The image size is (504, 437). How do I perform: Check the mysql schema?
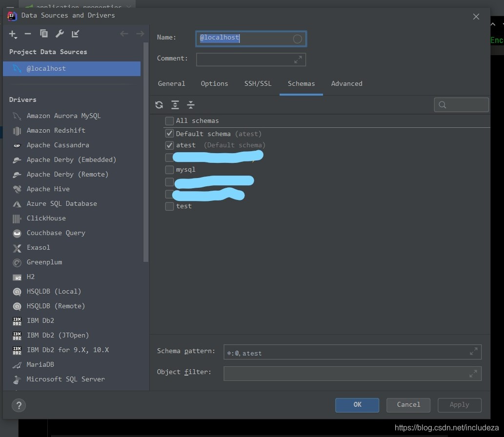(x=169, y=169)
